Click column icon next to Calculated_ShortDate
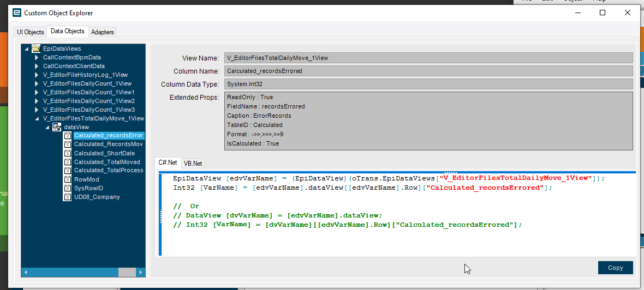 pyautogui.click(x=68, y=153)
